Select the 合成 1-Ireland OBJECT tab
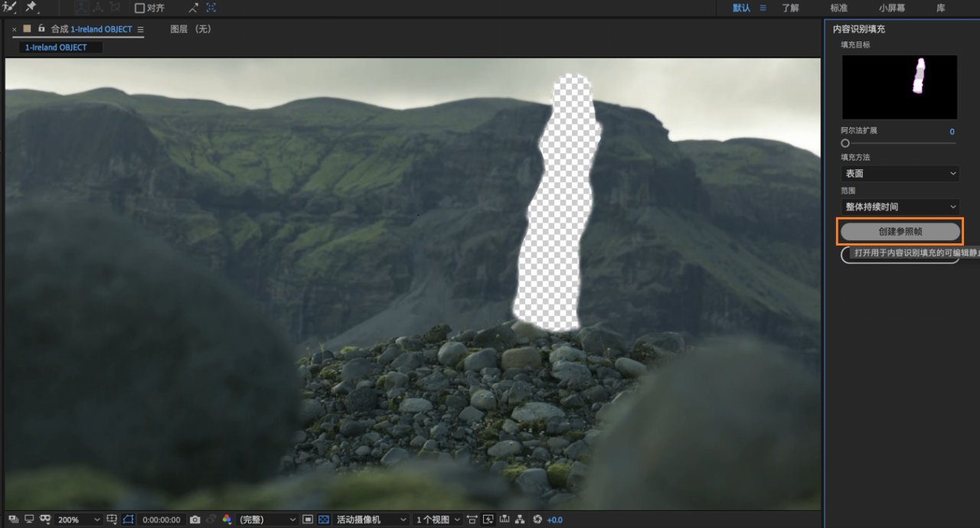 coord(91,29)
